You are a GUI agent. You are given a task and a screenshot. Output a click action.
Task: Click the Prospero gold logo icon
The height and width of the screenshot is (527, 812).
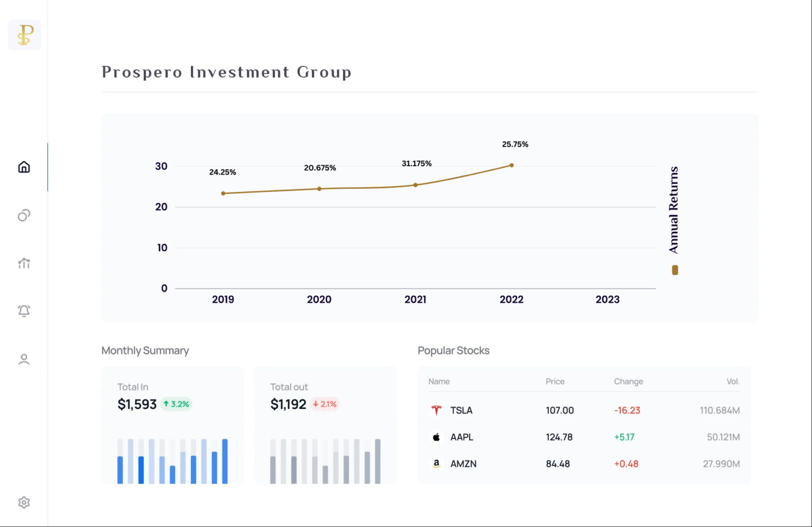[25, 35]
